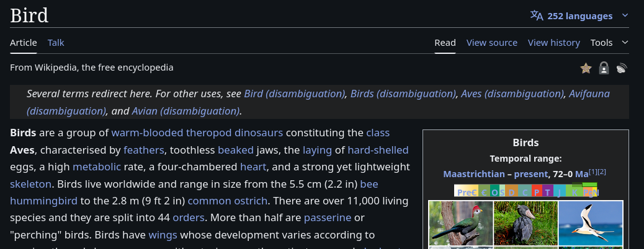644x249 pixels.
Task: Switch to the Talk tab
Action: (56, 43)
